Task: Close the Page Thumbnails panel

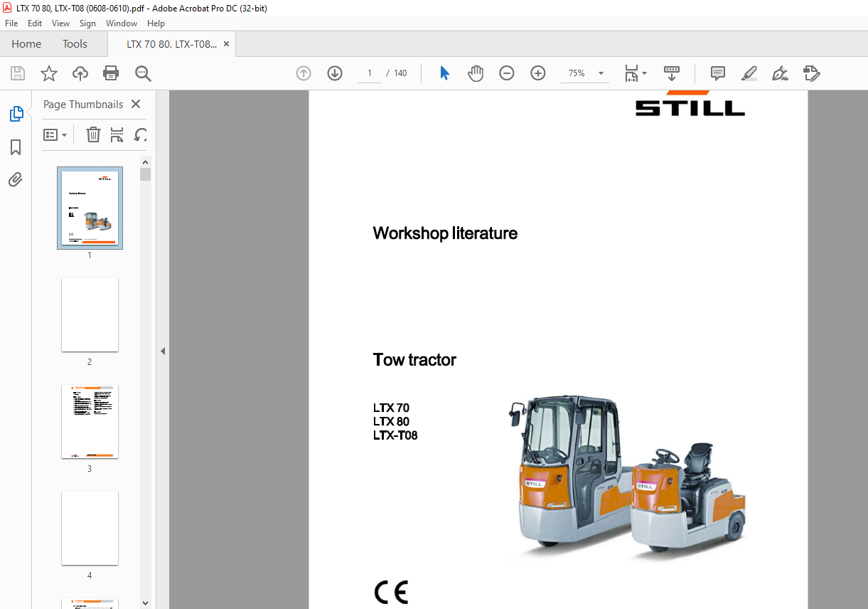Action: point(136,104)
